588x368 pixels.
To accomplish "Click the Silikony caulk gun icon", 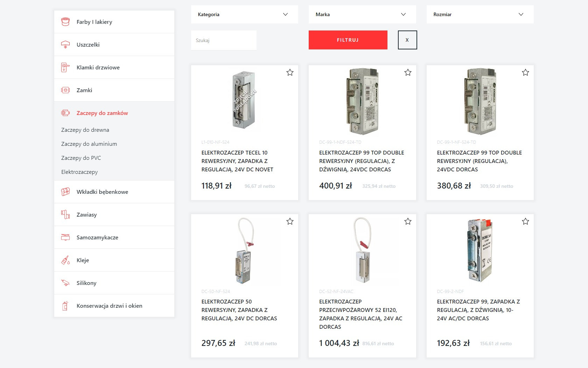I will tap(65, 283).
